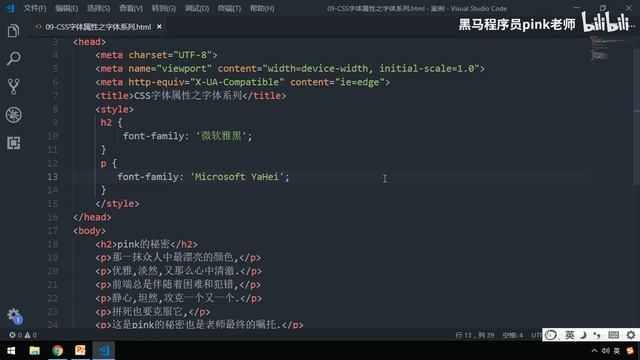Screen dimensions: 640x360
Task: Open Google Chrome from the taskbar
Action: click(x=58, y=351)
